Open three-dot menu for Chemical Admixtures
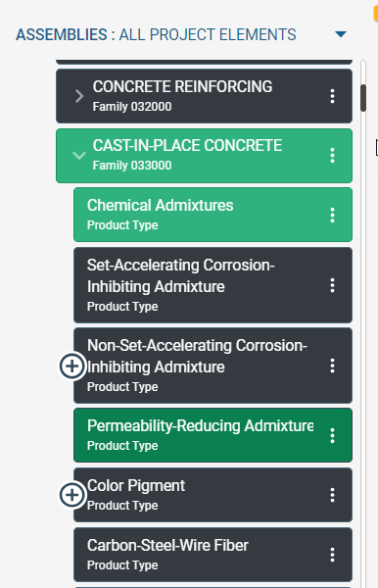The height and width of the screenshot is (588, 378). [332, 216]
